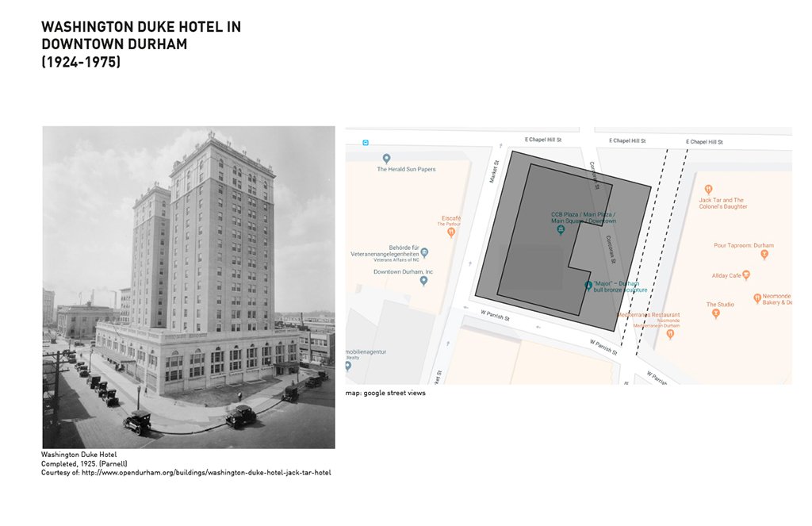
Task: Select the 'Washington Duke Hotel' photo caption
Action: tap(79, 455)
